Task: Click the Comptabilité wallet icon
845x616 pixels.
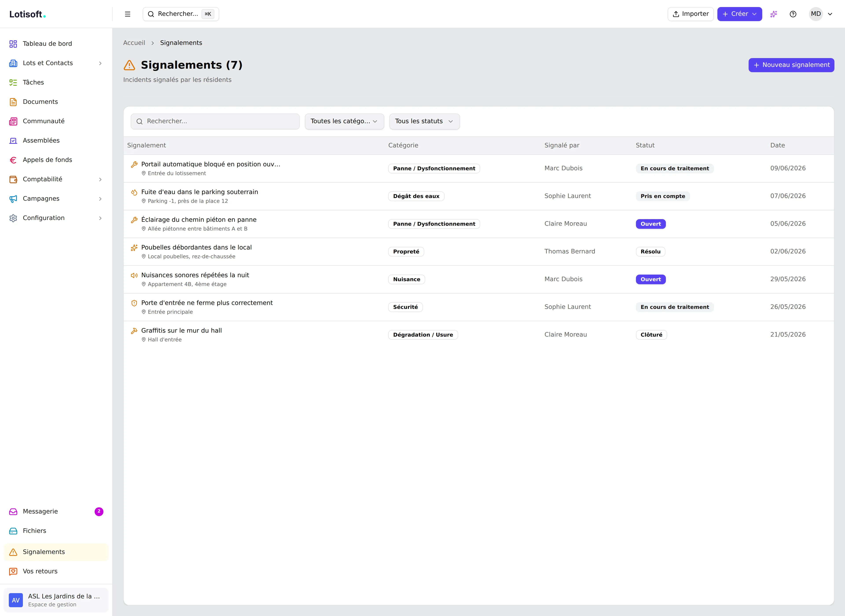Action: pyautogui.click(x=13, y=180)
